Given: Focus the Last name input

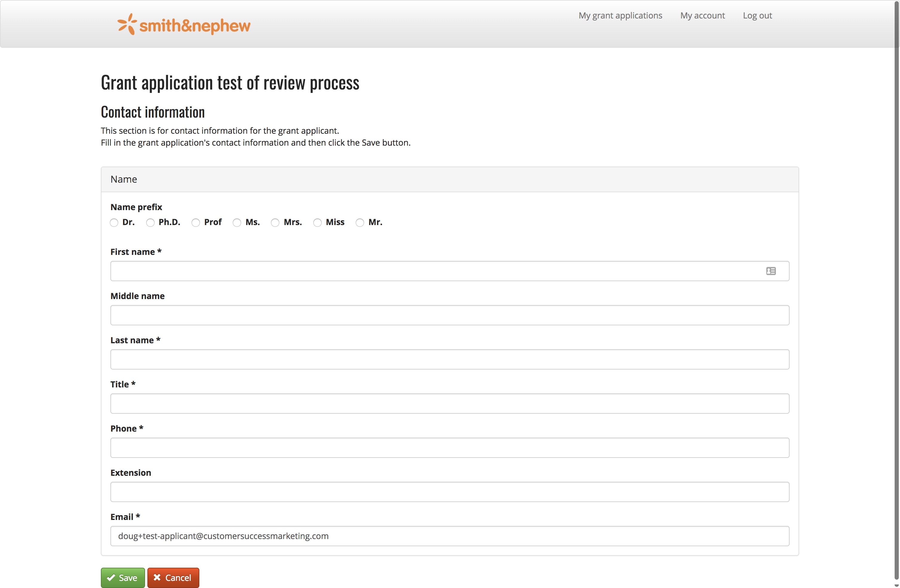Looking at the screenshot, I should pos(450,359).
